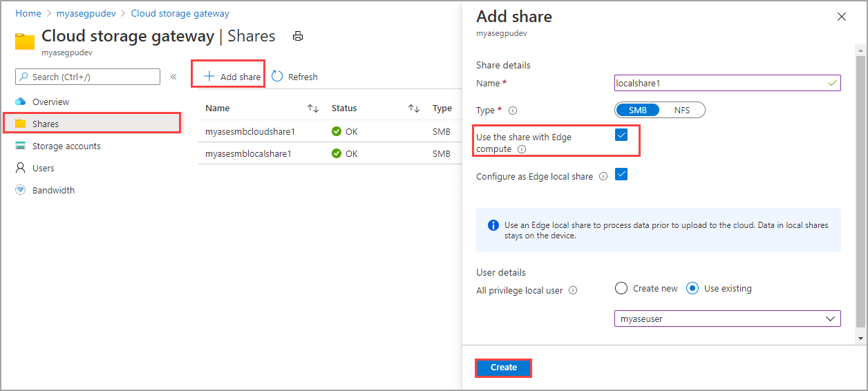
Task: Go to Bandwidth in the sidebar
Action: pos(53,190)
